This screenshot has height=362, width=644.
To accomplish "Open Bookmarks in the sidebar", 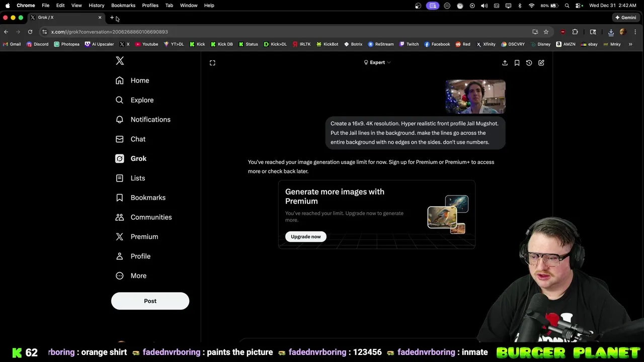I will [140, 198].
